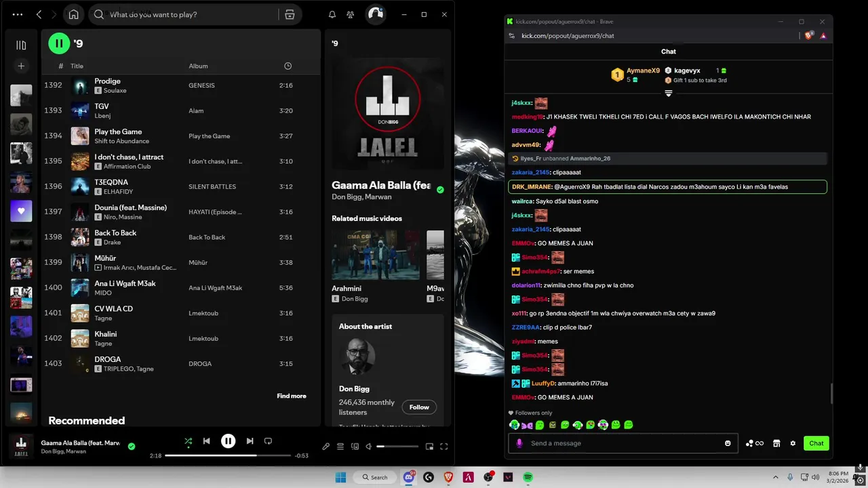Go back with Spotify back arrow
868x488 pixels.
click(39, 14)
